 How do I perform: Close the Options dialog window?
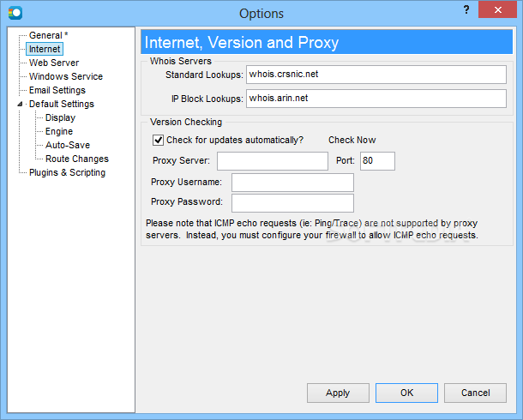pyautogui.click(x=497, y=10)
